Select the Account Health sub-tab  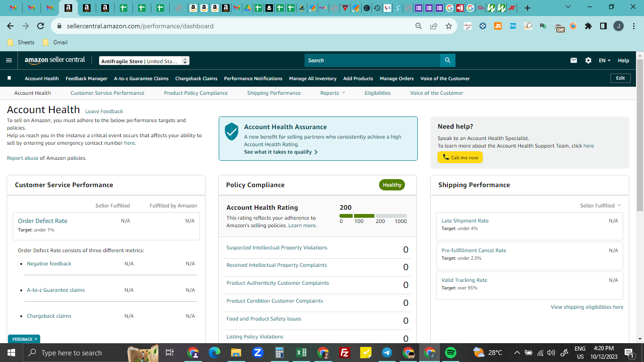pyautogui.click(x=33, y=93)
